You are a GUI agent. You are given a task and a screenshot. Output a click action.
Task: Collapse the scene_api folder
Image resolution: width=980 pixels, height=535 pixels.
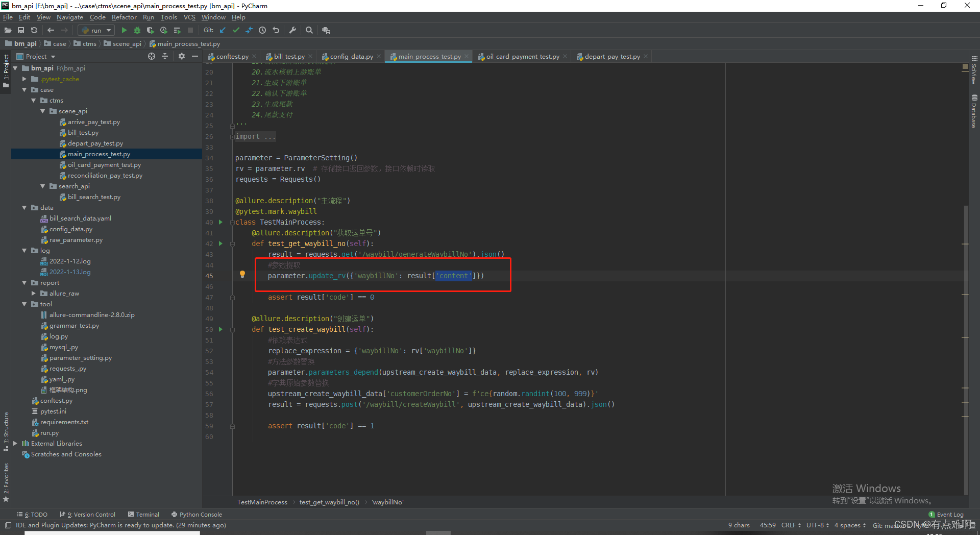pos(43,111)
